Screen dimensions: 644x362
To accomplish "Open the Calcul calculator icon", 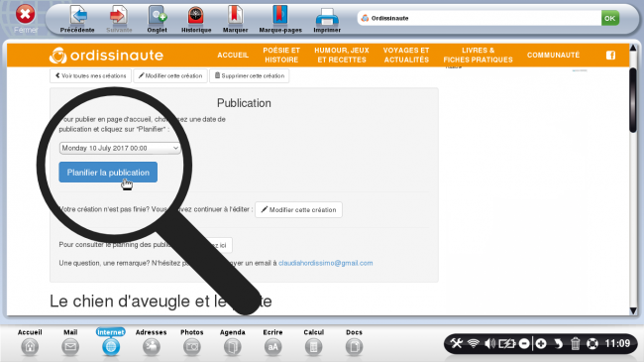I will click(313, 346).
